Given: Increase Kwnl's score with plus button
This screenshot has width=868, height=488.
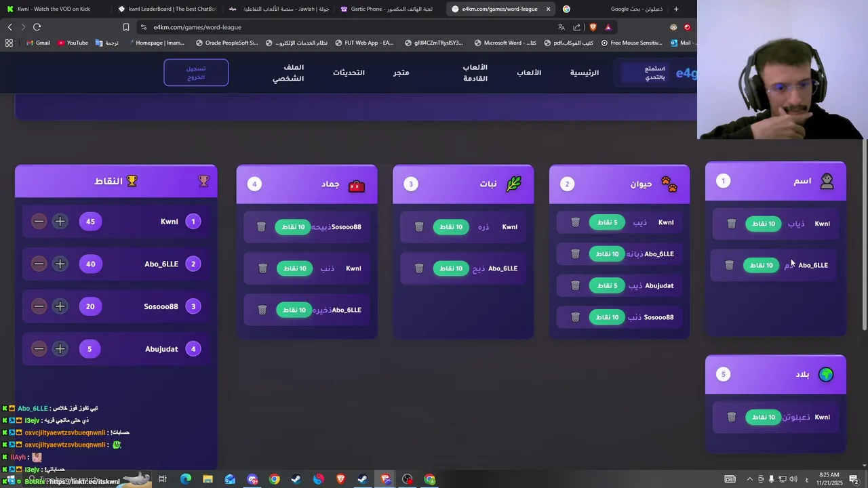Looking at the screenshot, I should pos(60,222).
